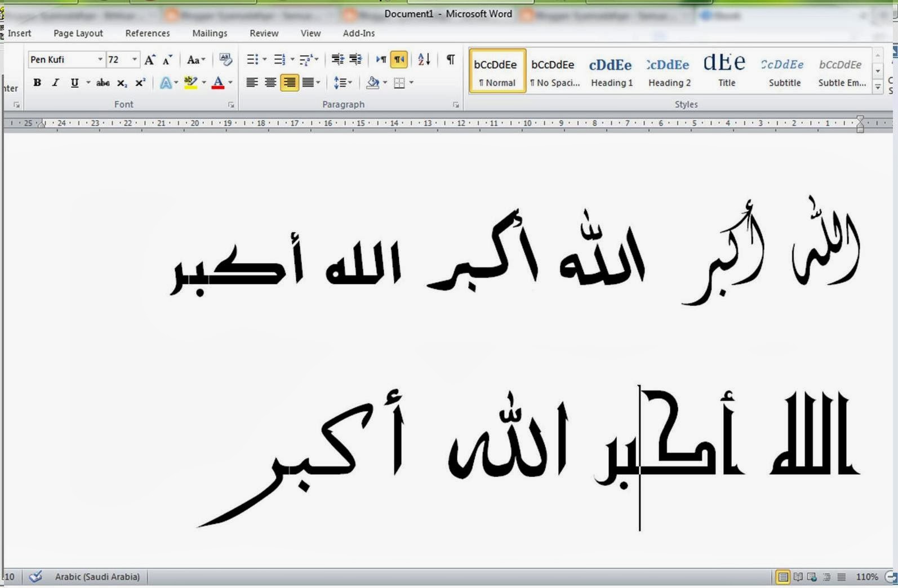
Task: Apply paragraph shading paint bucket
Action: click(372, 83)
